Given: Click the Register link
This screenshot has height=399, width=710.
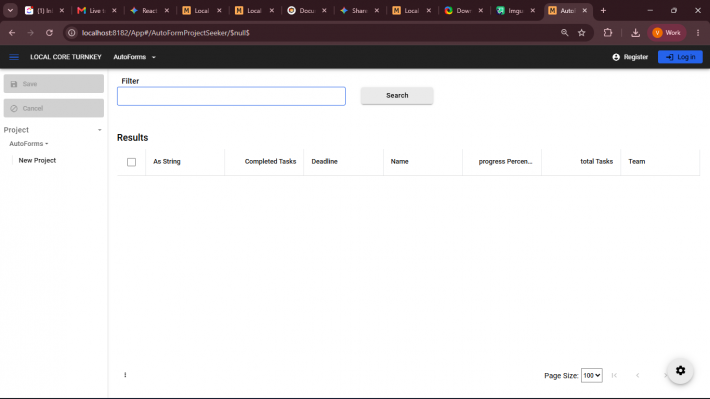Looking at the screenshot, I should [630, 57].
